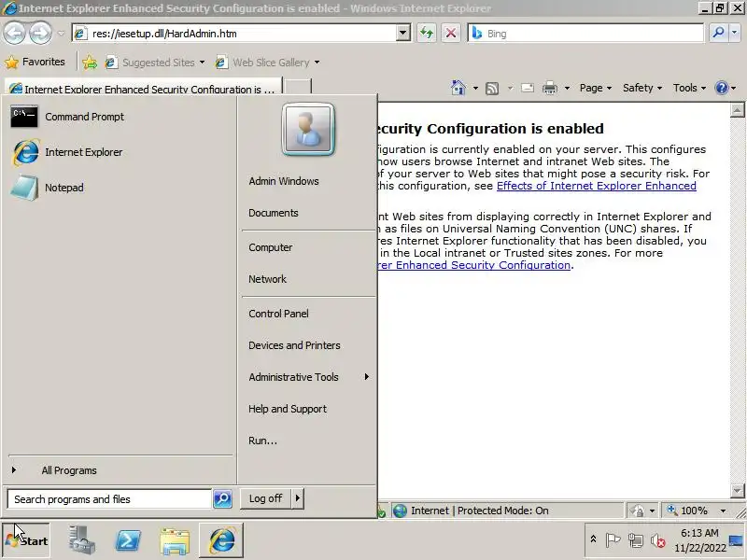Viewport: 747px width, 560px height.
Task: Open the Print dropdown arrow
Action: [x=567, y=88]
